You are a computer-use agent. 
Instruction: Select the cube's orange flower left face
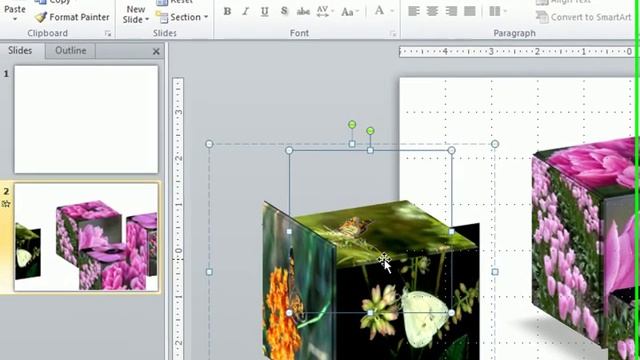[299, 282]
